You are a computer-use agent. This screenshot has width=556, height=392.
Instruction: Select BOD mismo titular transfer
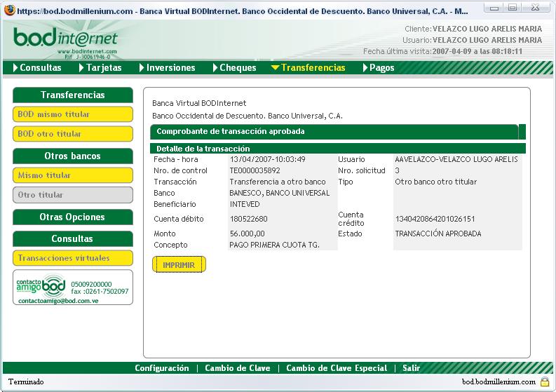pyautogui.click(x=73, y=114)
